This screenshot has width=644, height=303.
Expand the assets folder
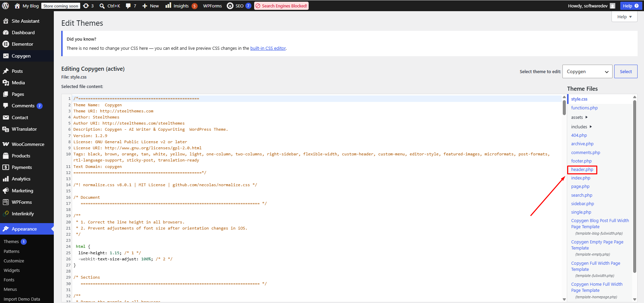click(x=579, y=117)
